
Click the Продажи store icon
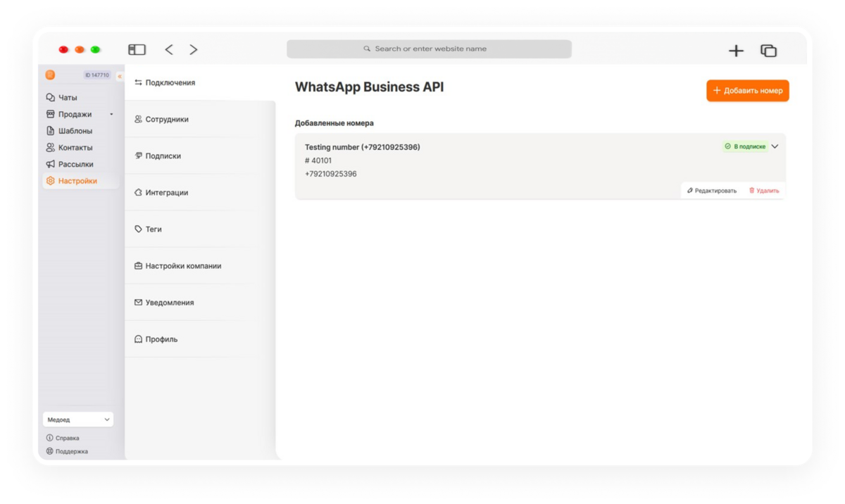50,114
